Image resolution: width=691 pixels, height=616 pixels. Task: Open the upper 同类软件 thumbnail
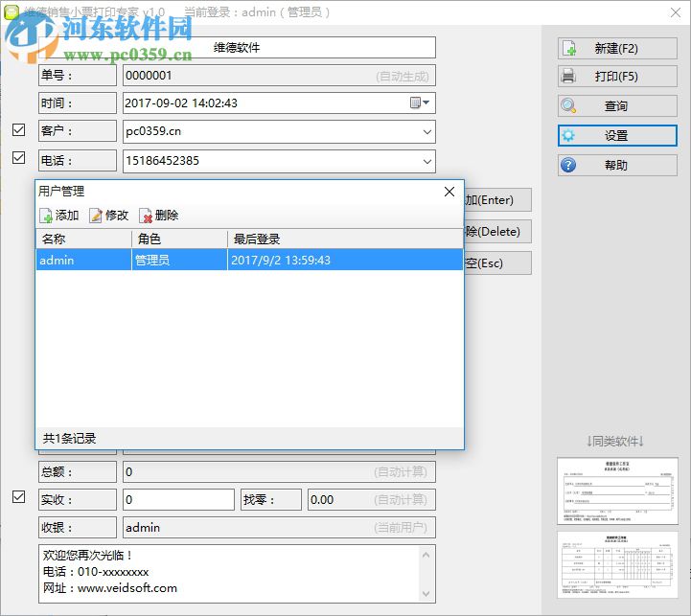pos(617,491)
